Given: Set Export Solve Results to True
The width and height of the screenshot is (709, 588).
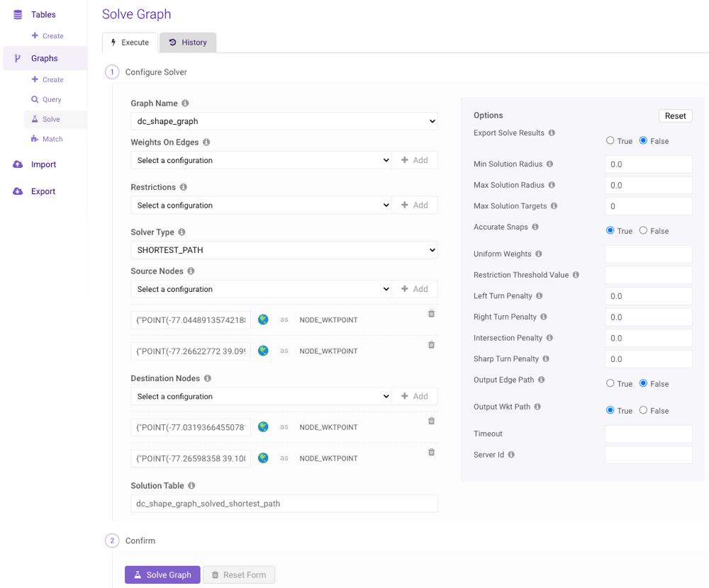Looking at the screenshot, I should pyautogui.click(x=610, y=141).
